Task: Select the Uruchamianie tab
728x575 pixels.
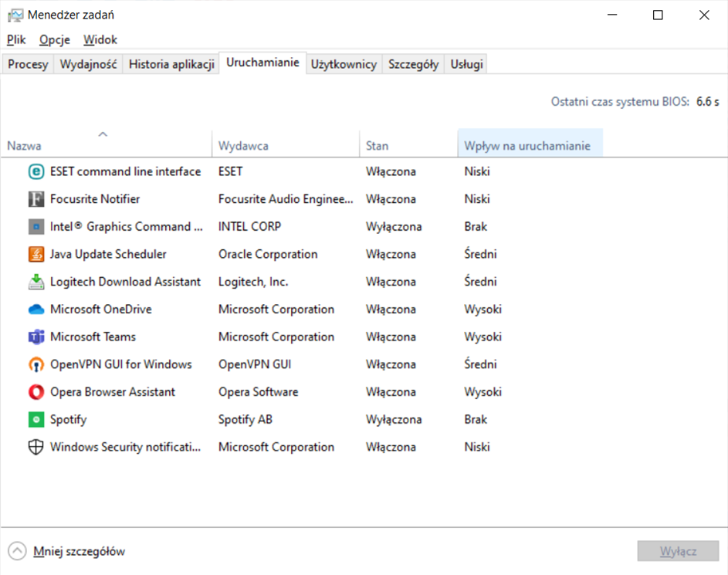Action: pyautogui.click(x=262, y=63)
